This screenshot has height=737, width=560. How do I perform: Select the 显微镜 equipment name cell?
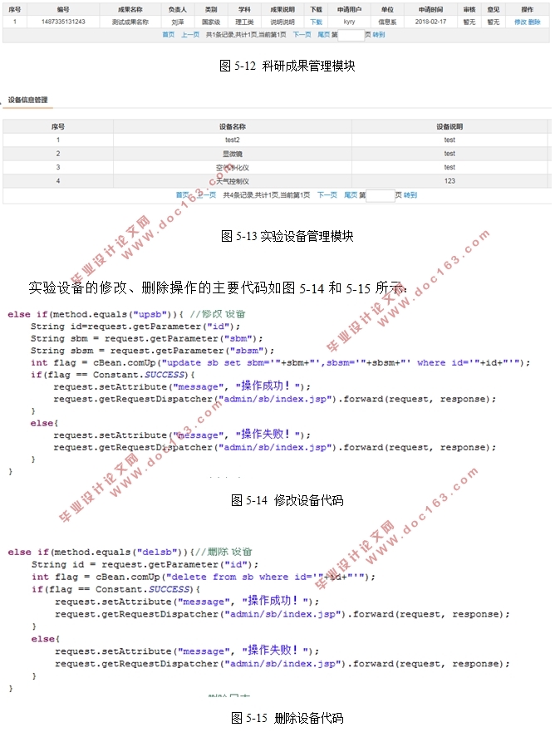(x=233, y=154)
